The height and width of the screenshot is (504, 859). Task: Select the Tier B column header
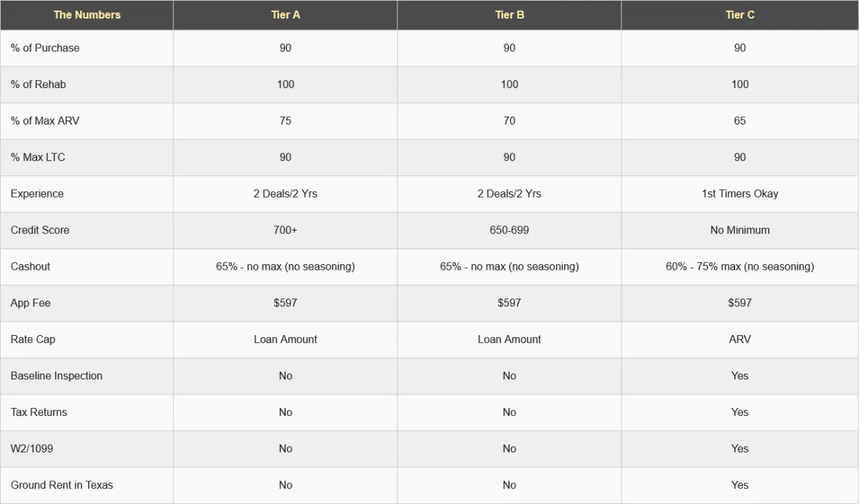[x=509, y=15]
